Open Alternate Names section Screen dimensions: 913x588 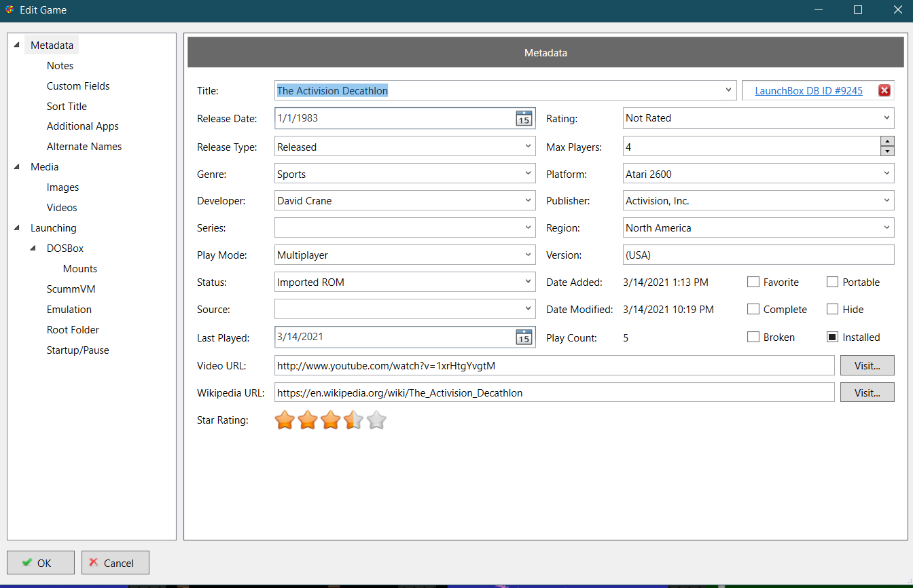pos(84,147)
